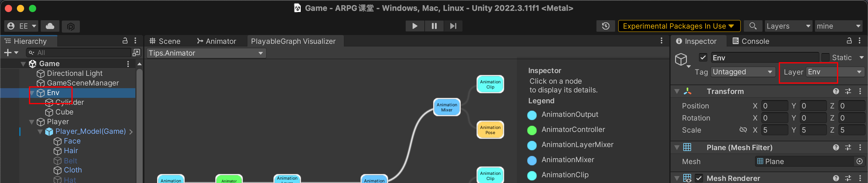Open the Tips.Animator graph dropdown
This screenshot has height=183, width=868.
point(206,53)
